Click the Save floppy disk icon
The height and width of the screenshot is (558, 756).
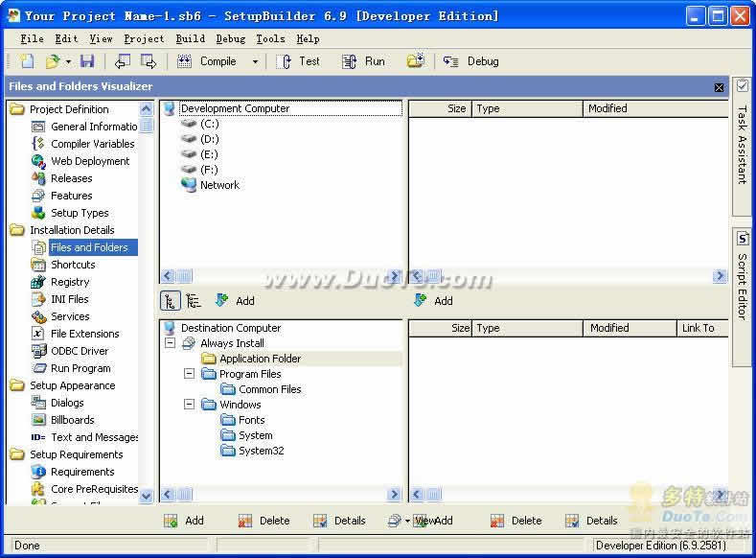coord(87,61)
